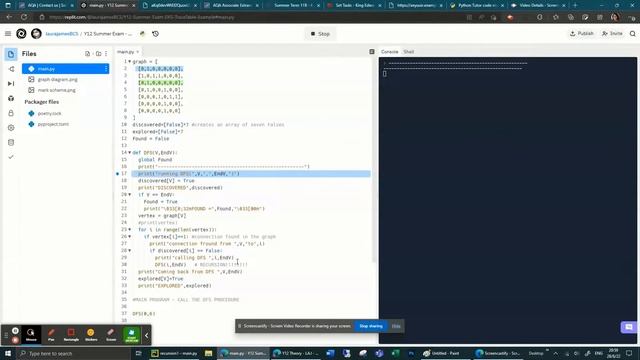640x360 pixels.
Task: Toggle the breakpoint dot on line 17
Action: (118, 174)
